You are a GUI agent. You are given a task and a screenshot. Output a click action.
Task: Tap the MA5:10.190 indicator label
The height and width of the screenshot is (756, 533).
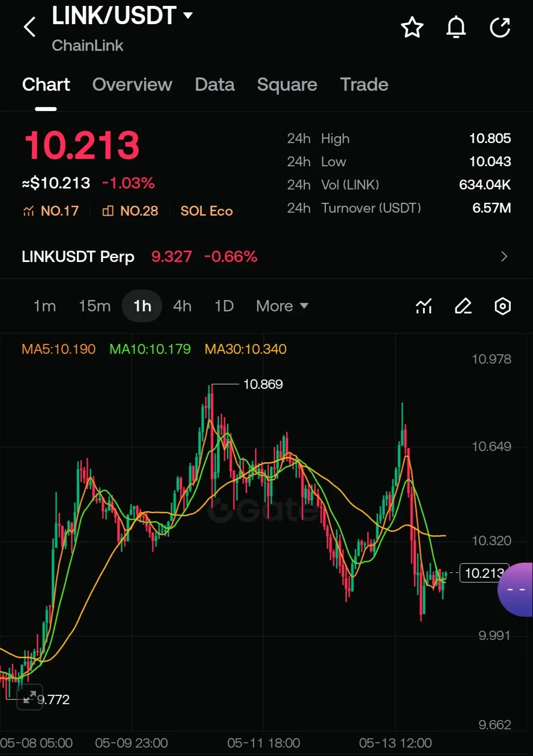tap(58, 349)
